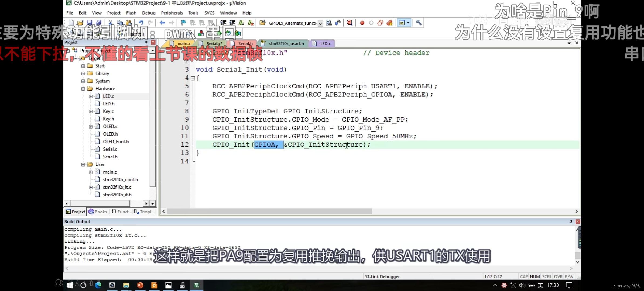Click the Copy icon in the toolbar

(120, 23)
